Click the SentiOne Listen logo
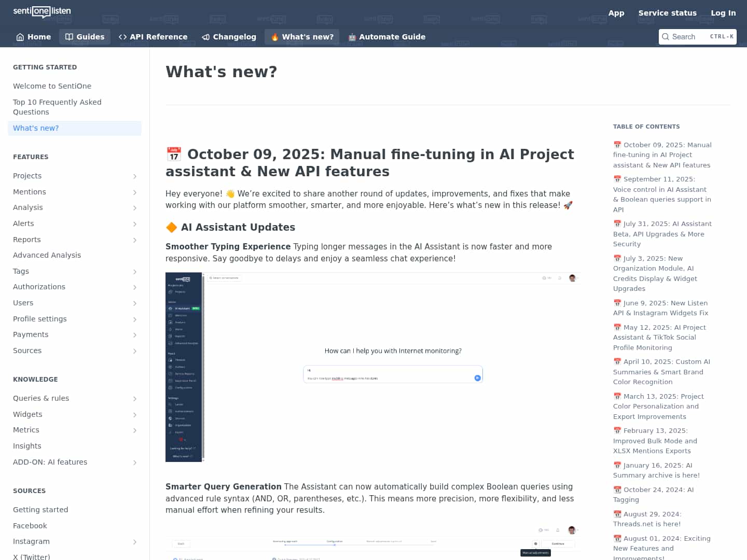 click(x=41, y=12)
